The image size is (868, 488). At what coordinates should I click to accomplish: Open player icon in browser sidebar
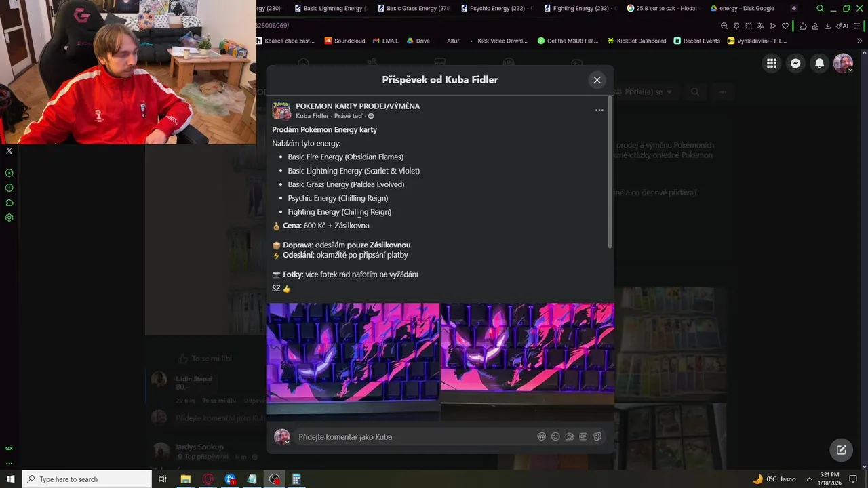click(x=9, y=173)
